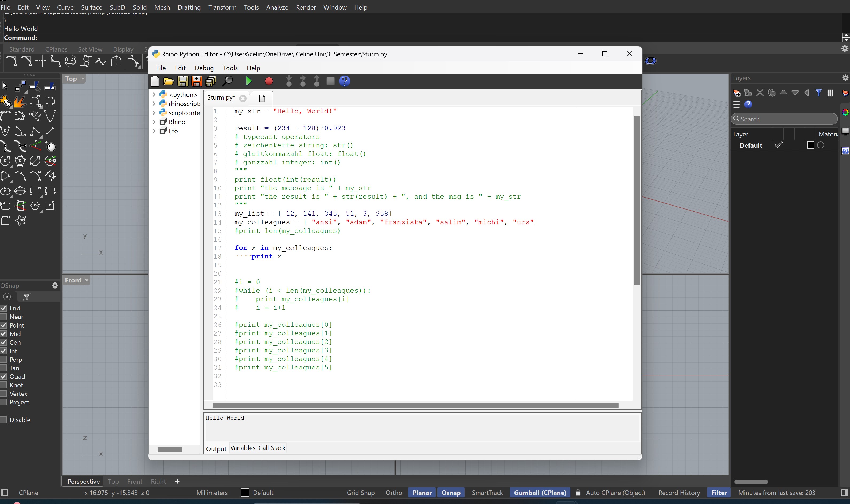Screen dimensions: 850x504
Task: Check the Project osnap option
Action: (x=4, y=402)
